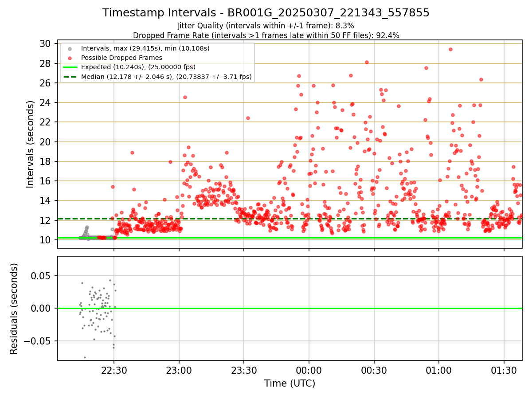532x399 pixels.
Task: Select the 'Jitter Quality' subtitle line showing 8.3%
Action: [x=266, y=26]
